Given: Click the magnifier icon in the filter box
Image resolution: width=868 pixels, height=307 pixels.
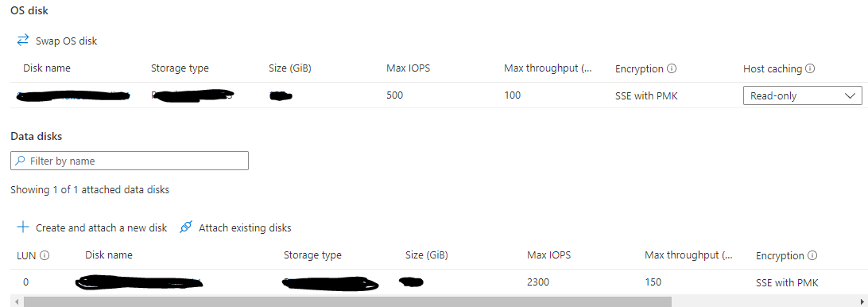Looking at the screenshot, I should [20, 161].
